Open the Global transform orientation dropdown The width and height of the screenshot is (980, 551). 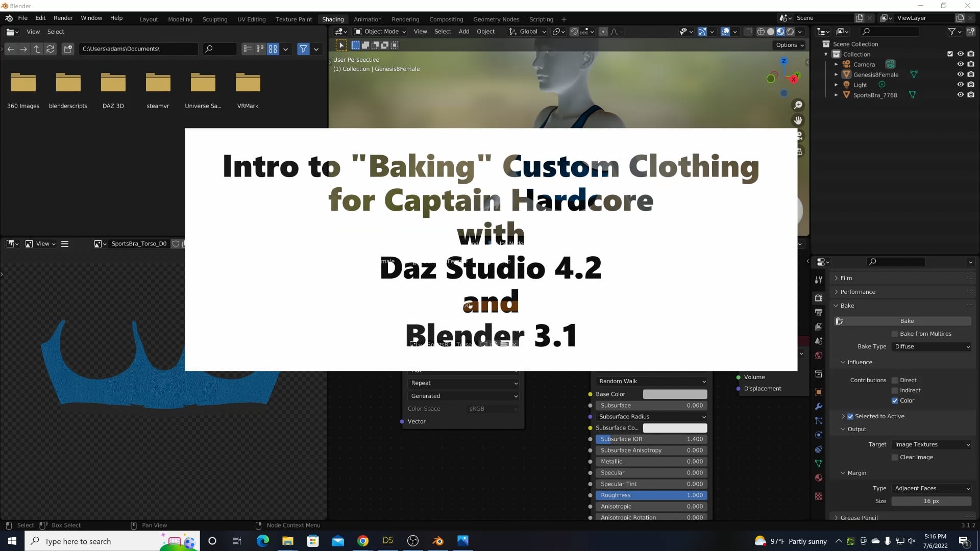click(x=527, y=32)
